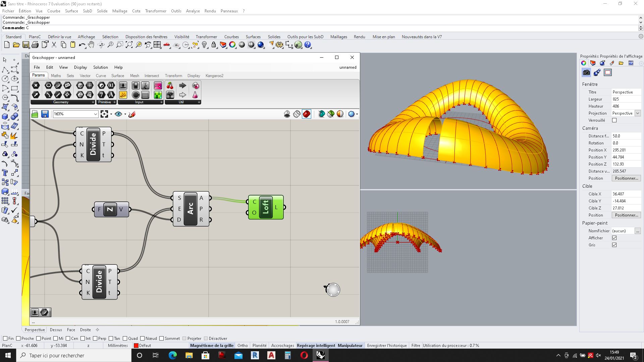This screenshot has height=362, width=644.
Task: Select the Dessus viewport tab
Action: click(x=56, y=330)
